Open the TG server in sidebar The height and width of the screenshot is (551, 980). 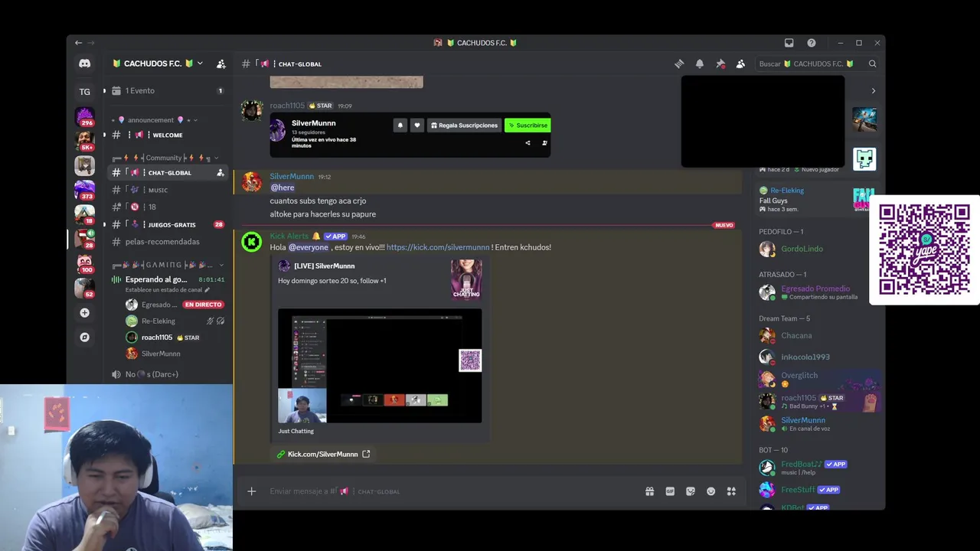pos(84,92)
